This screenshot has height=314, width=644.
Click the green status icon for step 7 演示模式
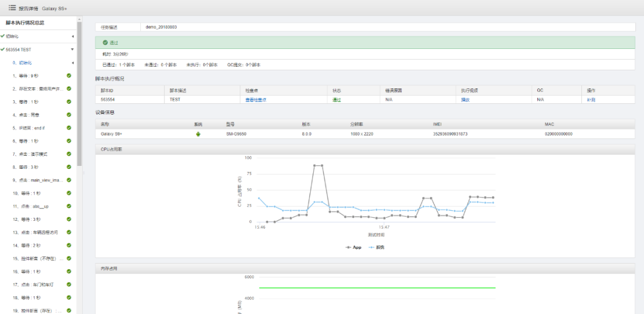69,153
